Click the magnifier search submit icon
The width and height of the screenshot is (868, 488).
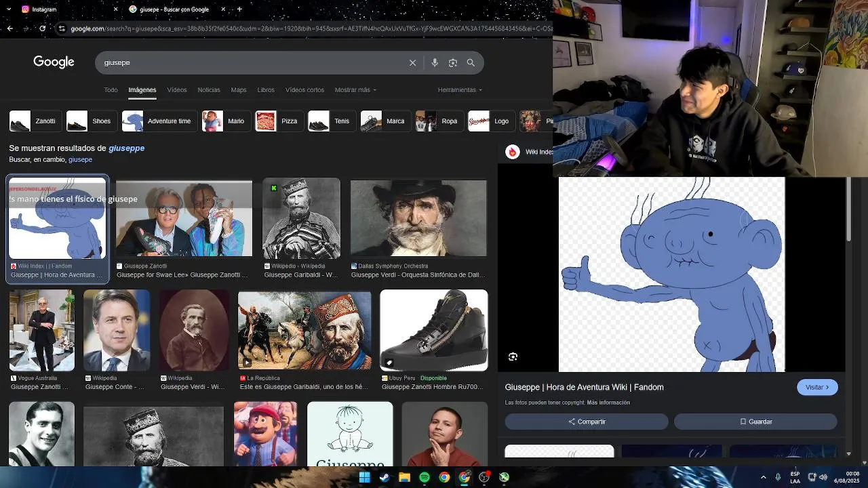471,62
